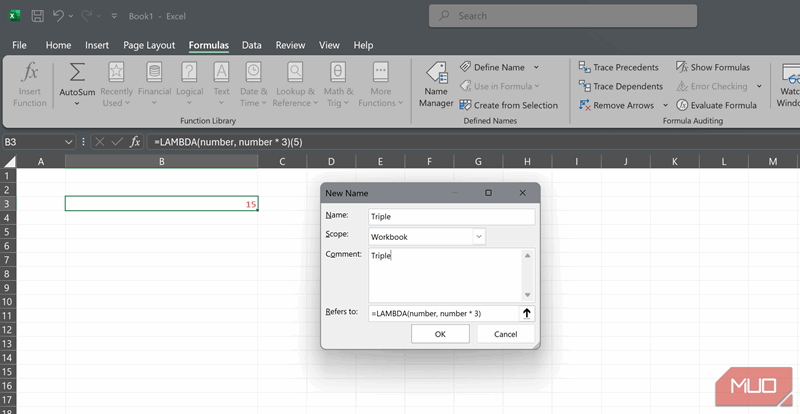
Task: Click the Show Formulas icon
Action: coord(682,67)
